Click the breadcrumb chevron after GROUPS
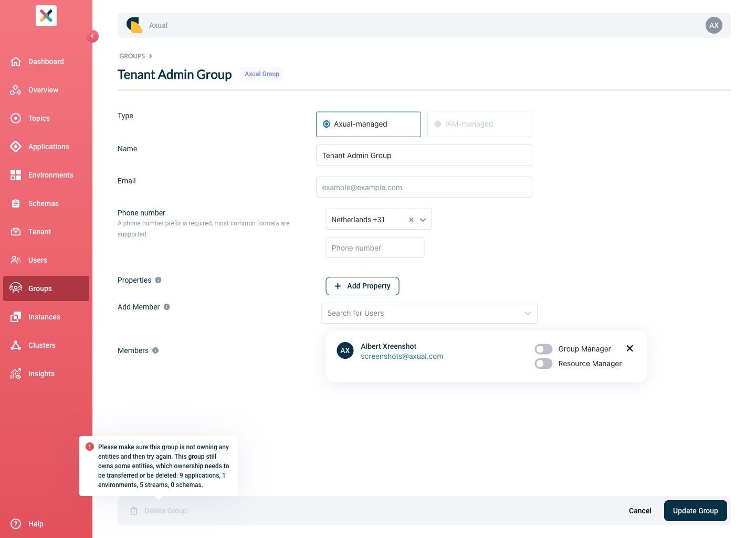756x538 pixels. tap(151, 56)
